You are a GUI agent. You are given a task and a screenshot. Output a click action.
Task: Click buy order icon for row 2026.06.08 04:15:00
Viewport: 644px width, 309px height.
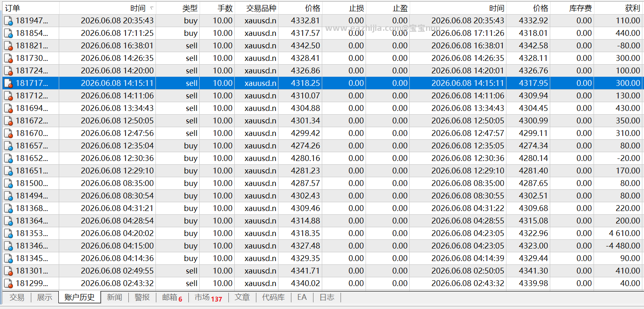click(x=8, y=246)
